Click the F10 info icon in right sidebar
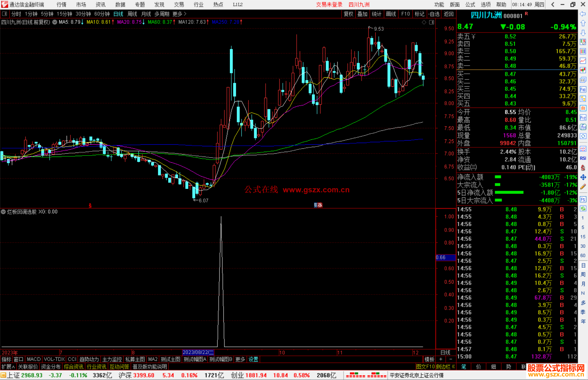 coord(583,89)
